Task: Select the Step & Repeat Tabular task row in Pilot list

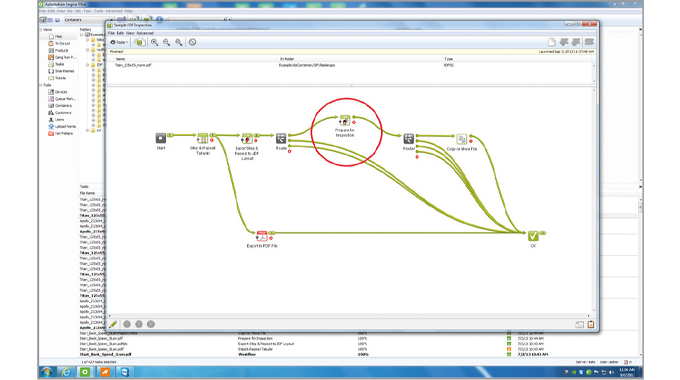Action: (x=357, y=349)
